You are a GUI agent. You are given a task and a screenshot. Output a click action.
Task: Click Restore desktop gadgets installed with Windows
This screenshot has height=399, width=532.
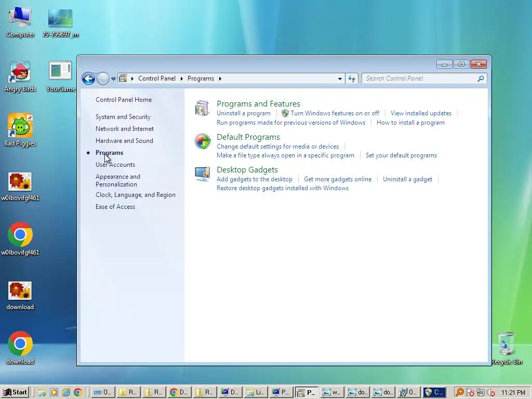(x=282, y=188)
